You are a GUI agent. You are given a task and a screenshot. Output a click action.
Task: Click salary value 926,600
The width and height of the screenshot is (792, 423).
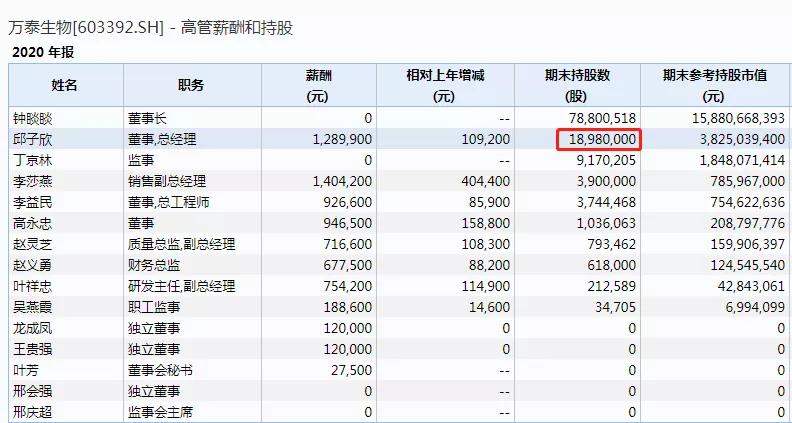click(348, 203)
